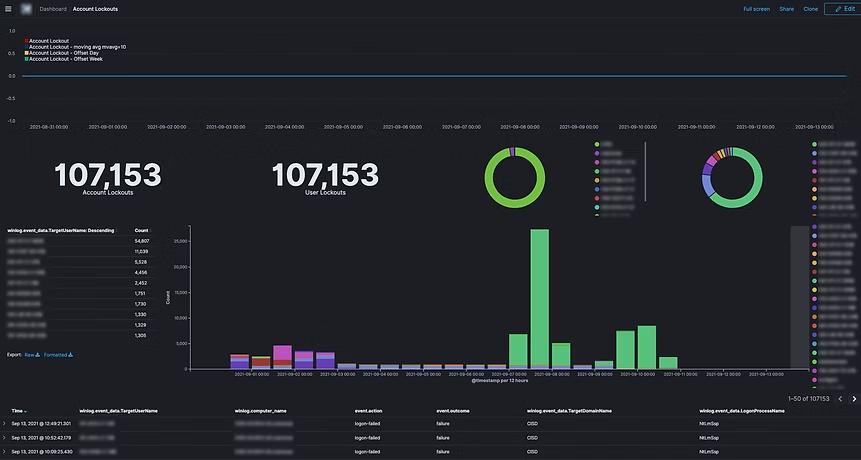This screenshot has width=861, height=460.
Task: Click the blurred space logo next to Dashboard
Action: pyautogui.click(x=27, y=8)
